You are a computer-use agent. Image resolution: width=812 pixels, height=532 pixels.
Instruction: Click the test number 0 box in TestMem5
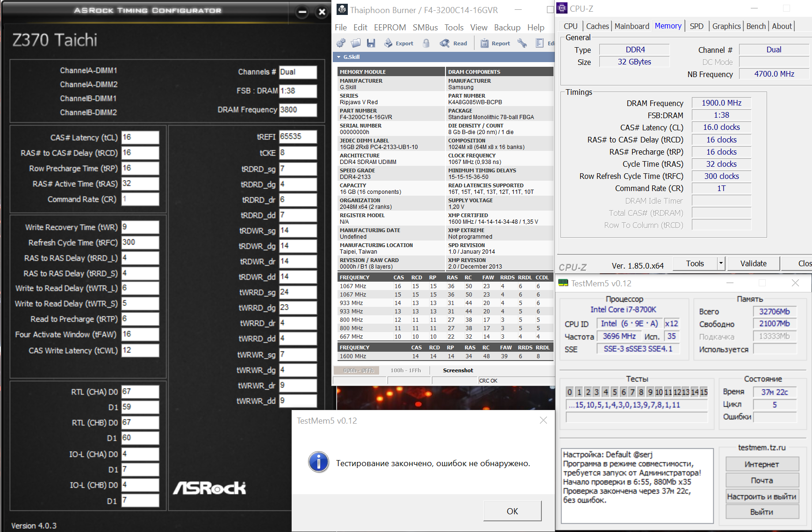[569, 392]
